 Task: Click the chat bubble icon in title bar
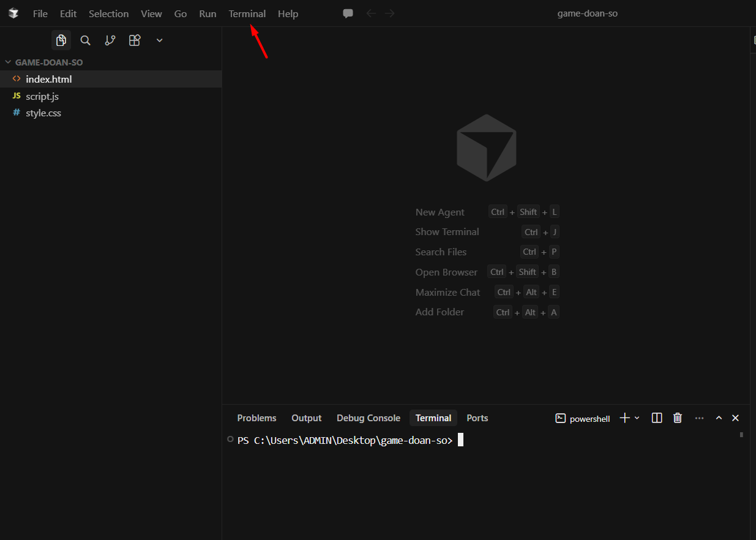[348, 13]
